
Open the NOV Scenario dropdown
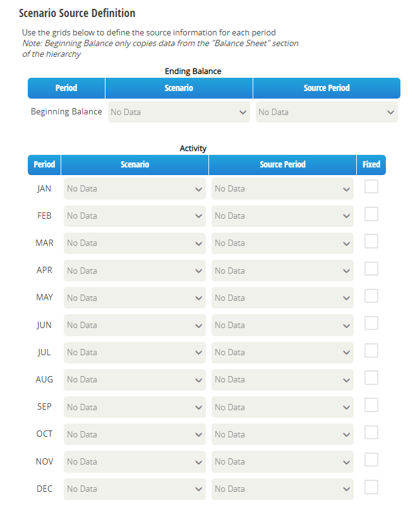pos(135,461)
